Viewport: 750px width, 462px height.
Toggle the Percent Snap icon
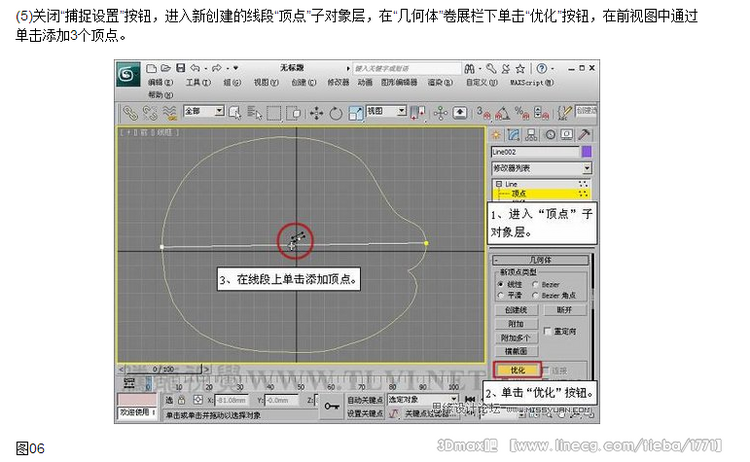522,113
